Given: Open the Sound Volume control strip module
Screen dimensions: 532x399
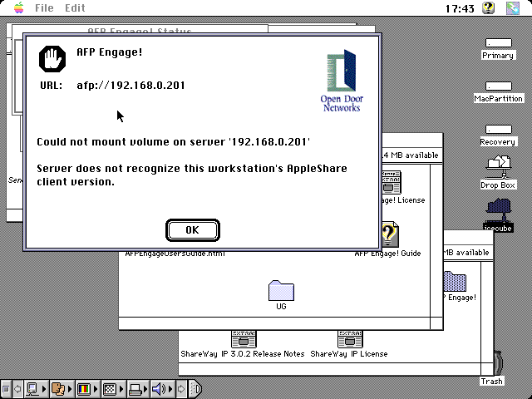Looking at the screenshot, I should [162, 389].
